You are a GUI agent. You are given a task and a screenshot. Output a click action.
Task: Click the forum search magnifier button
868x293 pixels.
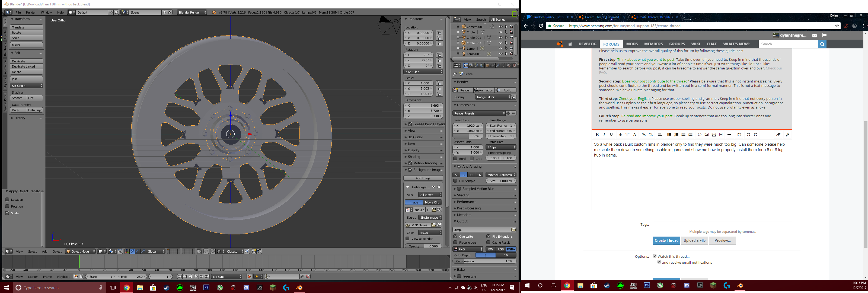coord(822,44)
